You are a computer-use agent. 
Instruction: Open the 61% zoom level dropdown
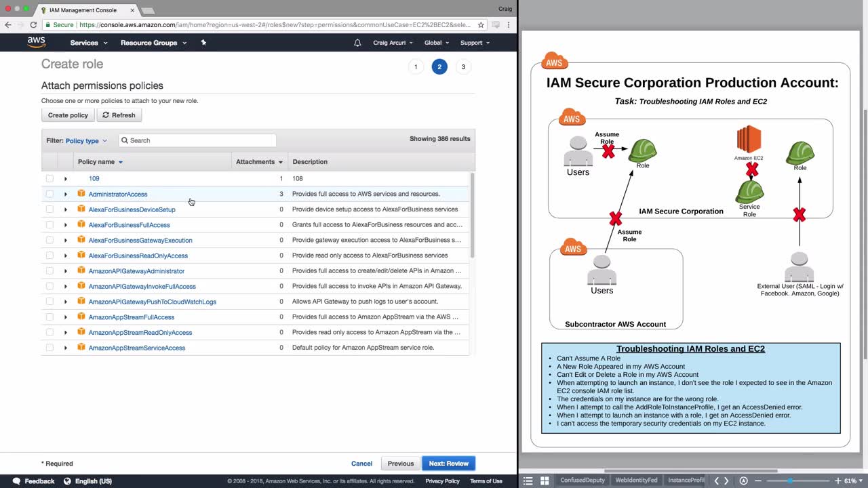(x=853, y=481)
